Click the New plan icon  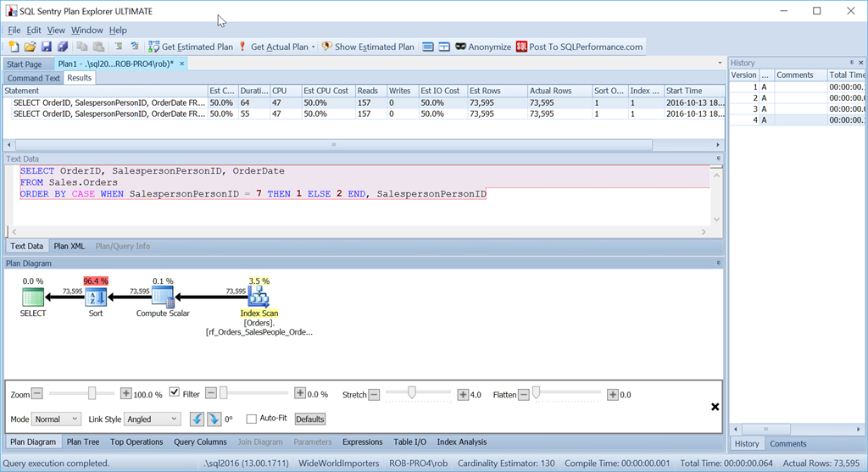coord(14,47)
